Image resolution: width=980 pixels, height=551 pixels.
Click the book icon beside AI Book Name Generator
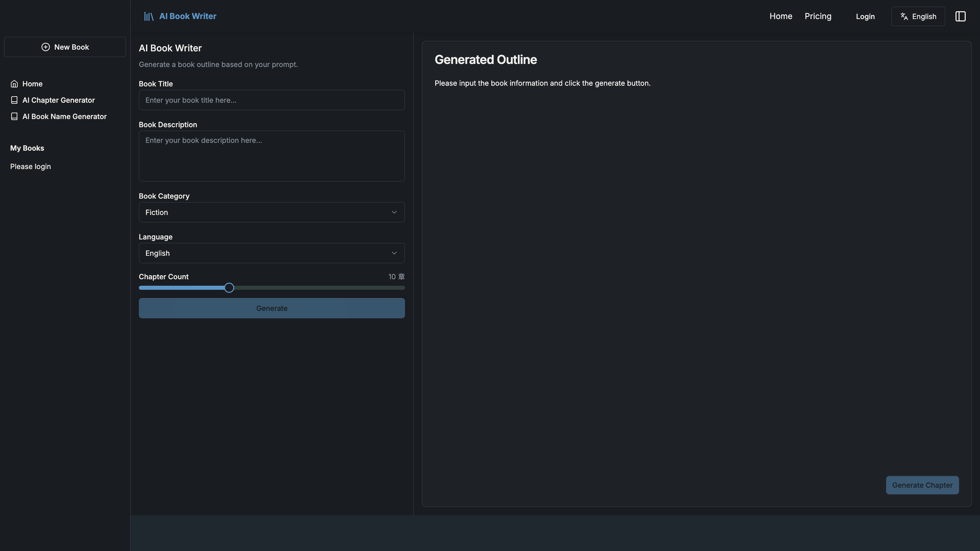tap(14, 116)
